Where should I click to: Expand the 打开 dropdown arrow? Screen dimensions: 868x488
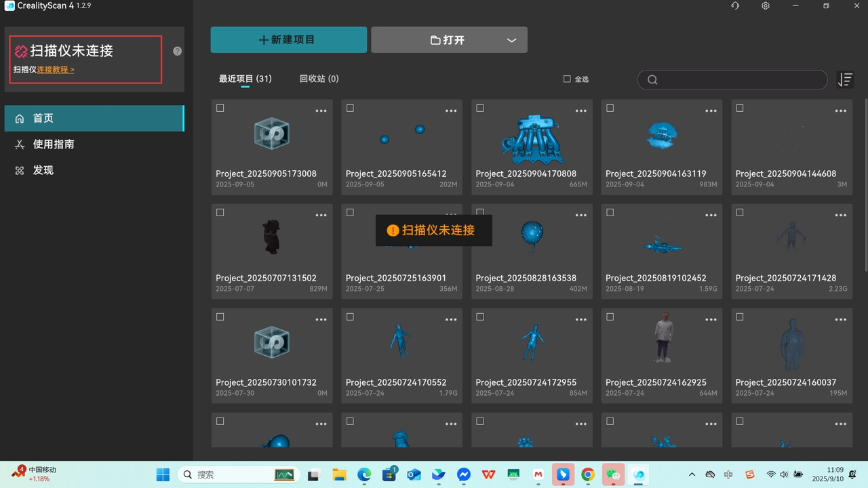[x=511, y=41]
